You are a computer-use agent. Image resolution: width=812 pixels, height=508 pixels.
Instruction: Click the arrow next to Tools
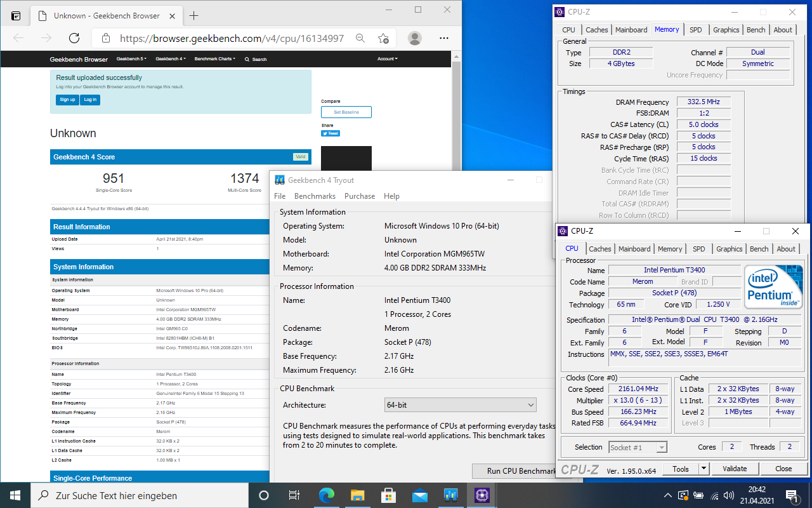[704, 469]
